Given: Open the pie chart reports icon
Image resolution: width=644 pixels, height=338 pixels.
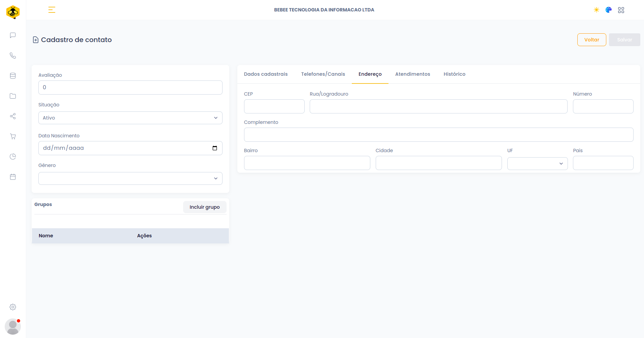Looking at the screenshot, I should [x=13, y=157].
